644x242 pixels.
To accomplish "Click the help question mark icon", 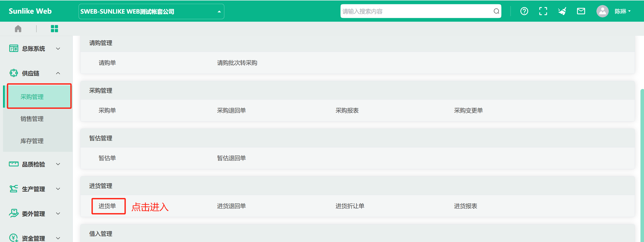I will click(524, 11).
